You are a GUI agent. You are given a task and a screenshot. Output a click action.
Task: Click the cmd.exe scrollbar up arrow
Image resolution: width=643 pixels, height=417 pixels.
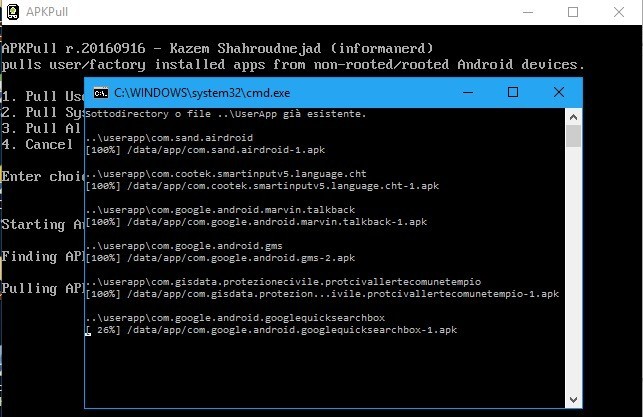(573, 114)
